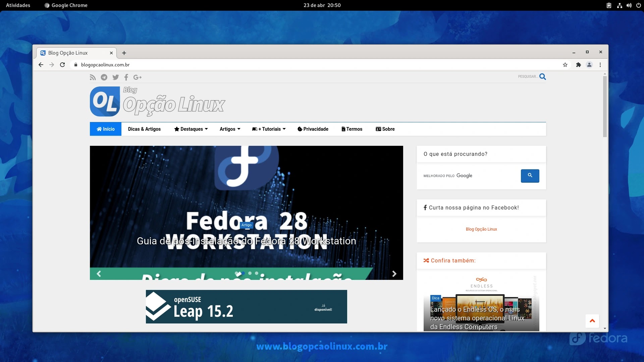Open the openSUSE Leap 15.2 banner
Viewport: 644px width, 362px height.
(247, 307)
